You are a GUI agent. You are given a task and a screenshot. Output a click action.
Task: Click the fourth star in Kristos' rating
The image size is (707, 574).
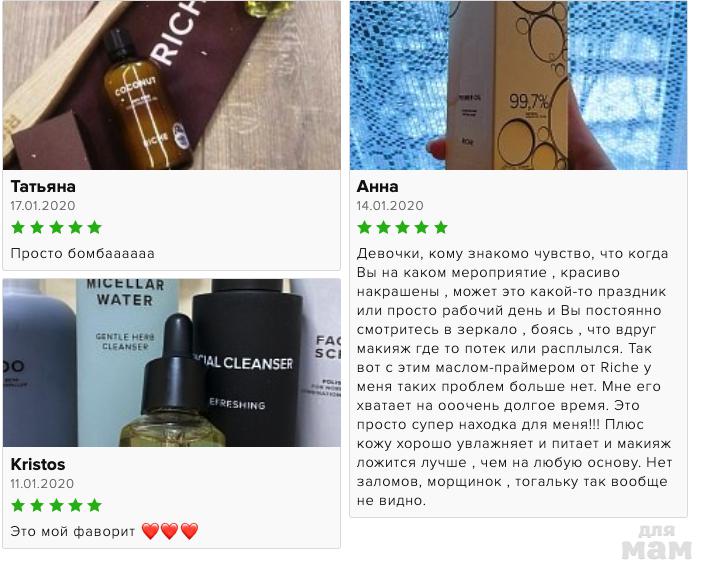tap(75, 505)
